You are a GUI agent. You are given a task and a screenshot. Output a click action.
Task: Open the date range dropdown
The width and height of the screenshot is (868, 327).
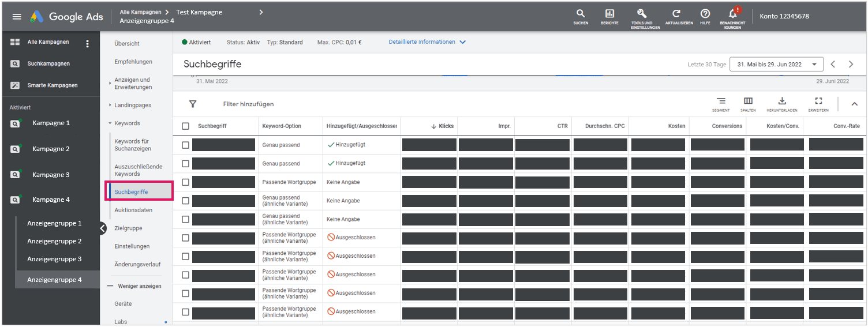776,65
